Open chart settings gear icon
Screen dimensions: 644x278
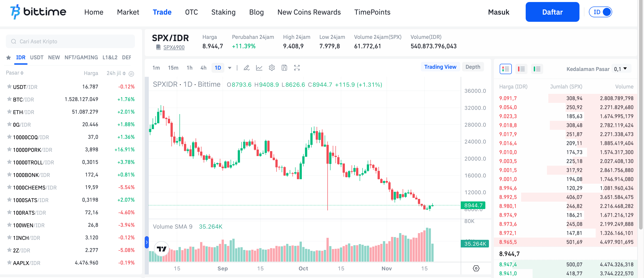pos(272,68)
